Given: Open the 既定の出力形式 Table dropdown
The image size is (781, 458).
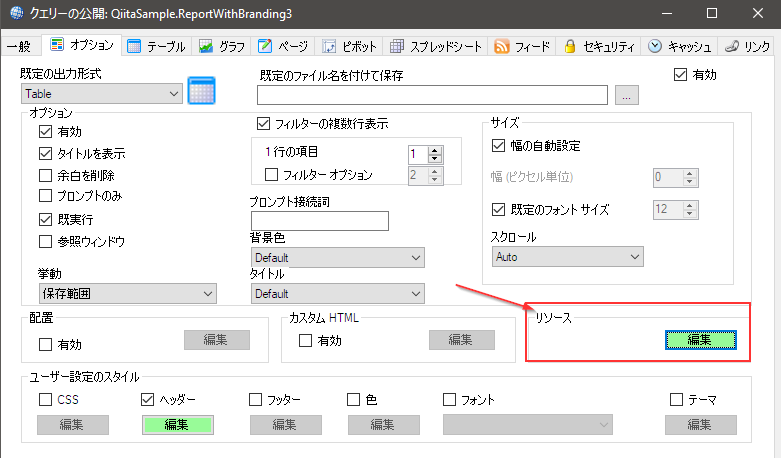Looking at the screenshot, I should coord(102,94).
